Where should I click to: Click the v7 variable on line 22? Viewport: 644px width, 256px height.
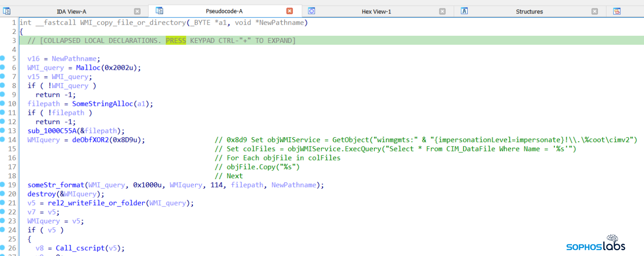(31, 212)
